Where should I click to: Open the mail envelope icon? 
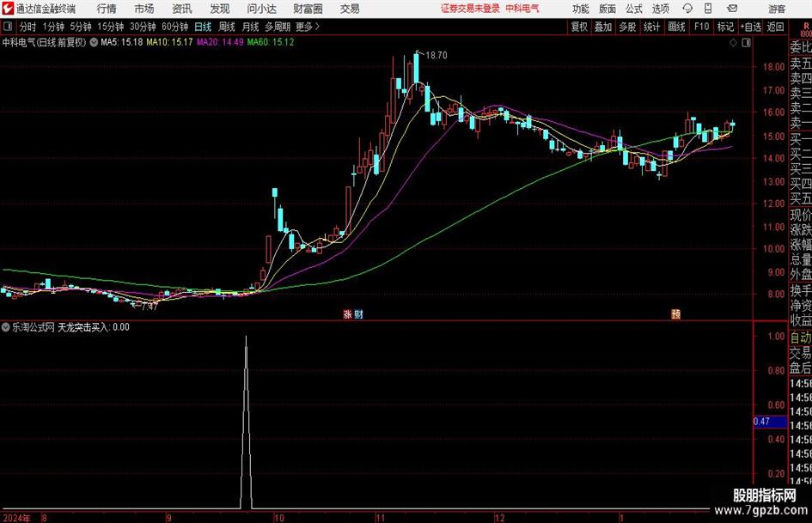point(732,9)
